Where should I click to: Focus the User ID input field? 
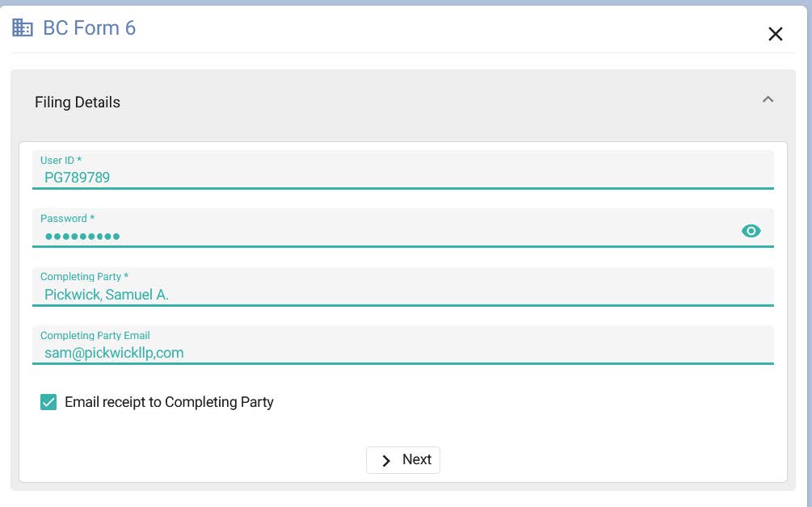404,178
